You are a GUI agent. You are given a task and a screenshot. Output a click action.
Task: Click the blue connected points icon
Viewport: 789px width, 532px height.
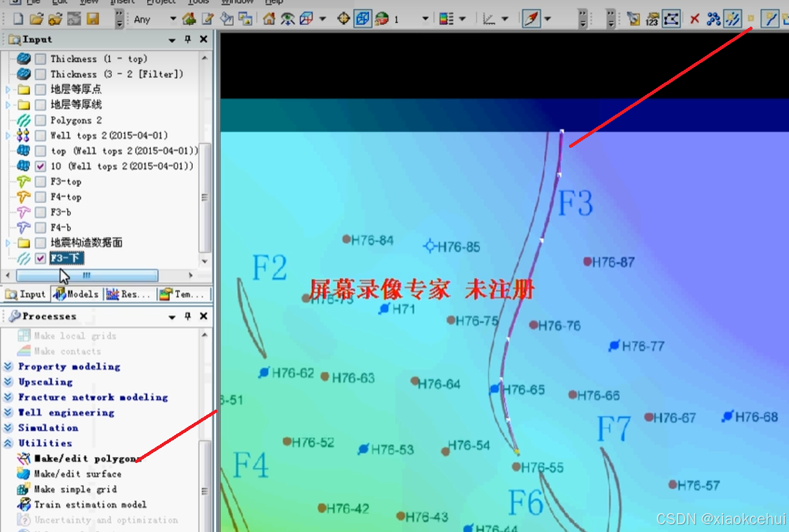click(713, 19)
